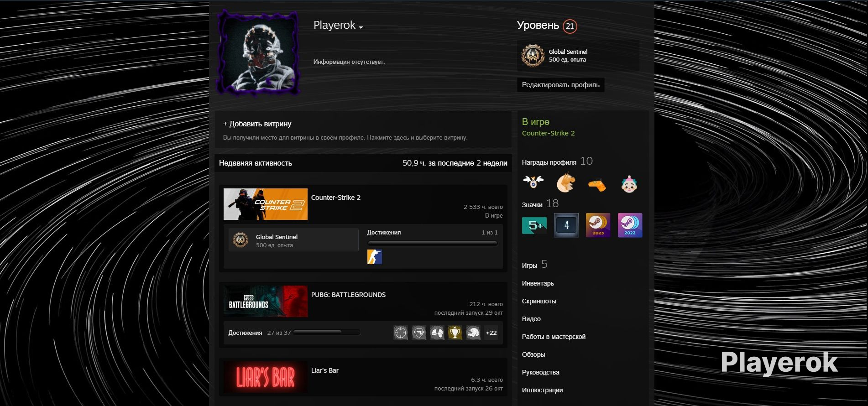This screenshot has height=406, width=868.
Task: Open the Скриншоты page
Action: (x=539, y=301)
